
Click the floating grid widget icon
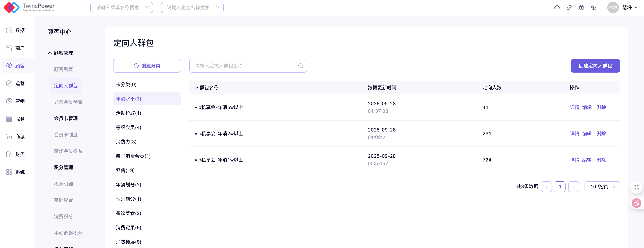click(x=636, y=187)
